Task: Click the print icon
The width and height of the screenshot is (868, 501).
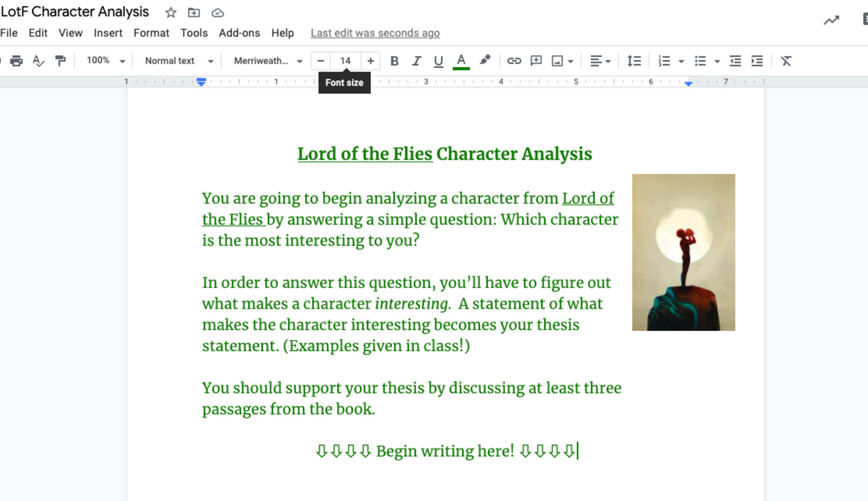Action: tap(16, 61)
